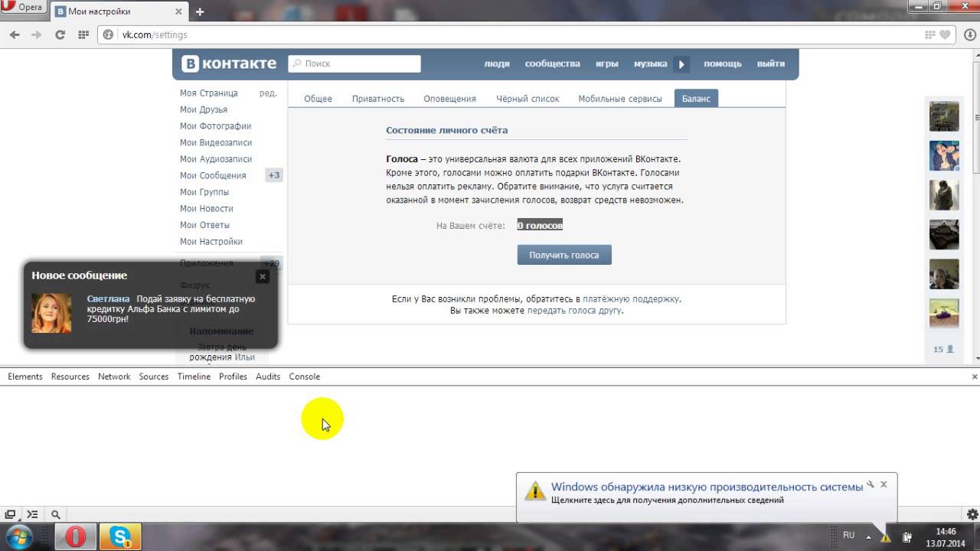Go back with the browser back arrow
Screen dimensions: 980x551
click(x=14, y=34)
